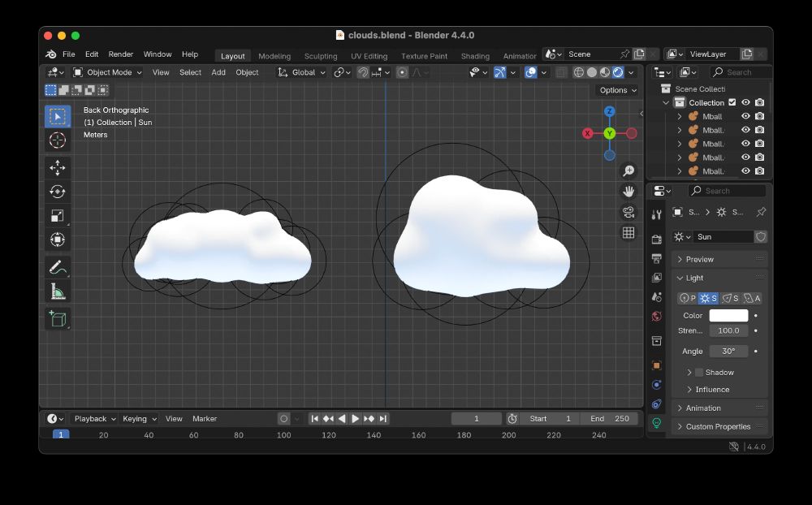Choose the Add Cube tool
812x505 pixels.
58,318
